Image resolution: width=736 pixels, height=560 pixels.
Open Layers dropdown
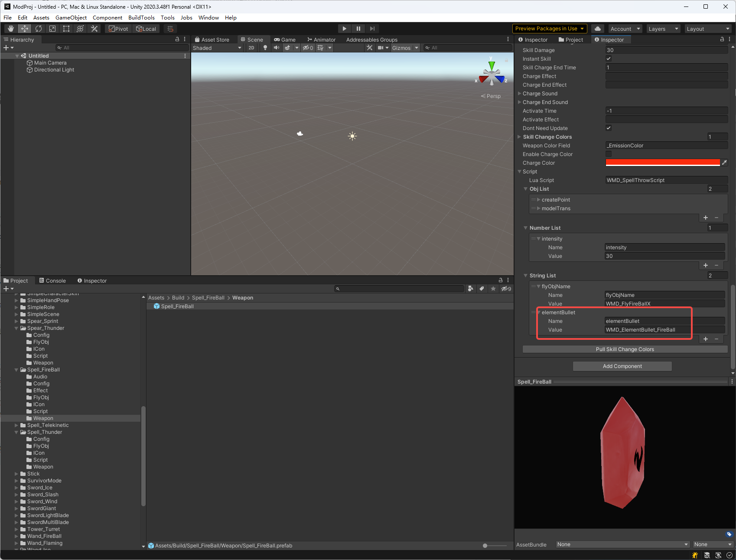click(663, 29)
